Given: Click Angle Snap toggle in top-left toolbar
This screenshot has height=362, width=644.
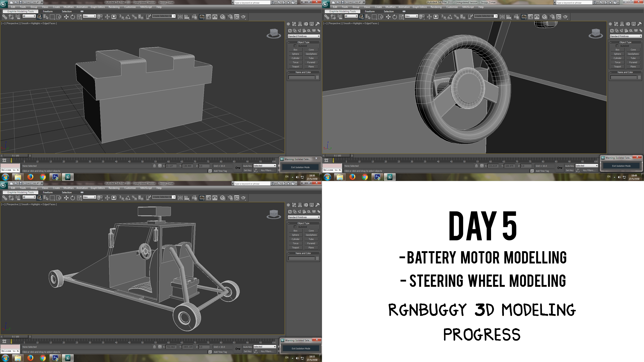Looking at the screenshot, I should click(x=128, y=17).
